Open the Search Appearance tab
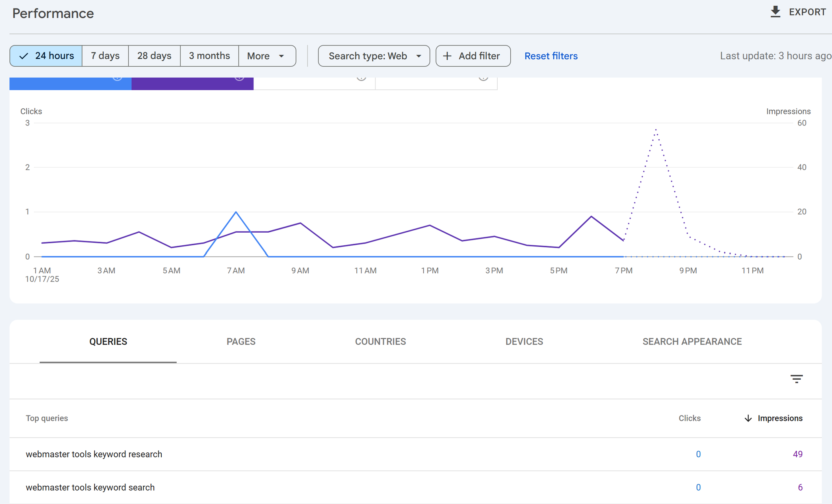832x504 pixels. 692,342
